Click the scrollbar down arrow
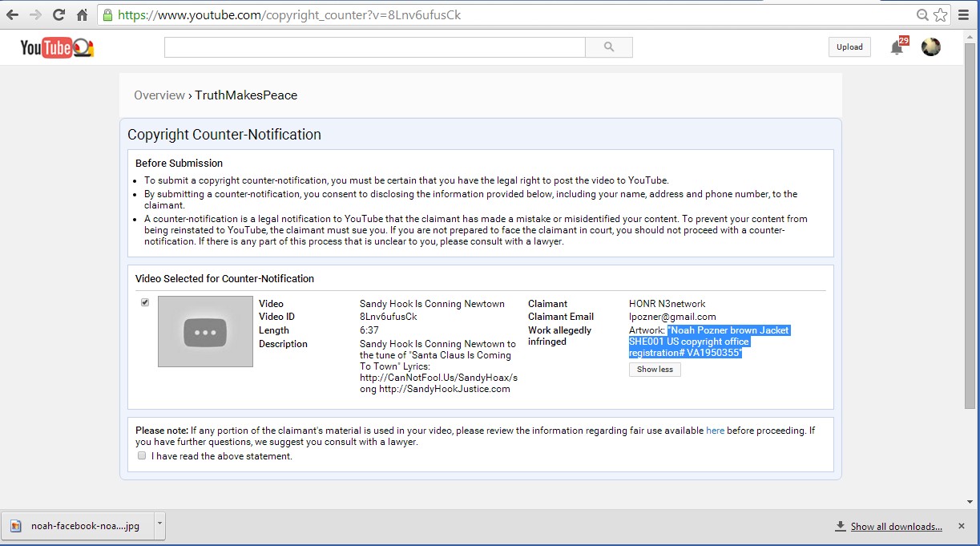This screenshot has height=546, width=980. (x=970, y=503)
